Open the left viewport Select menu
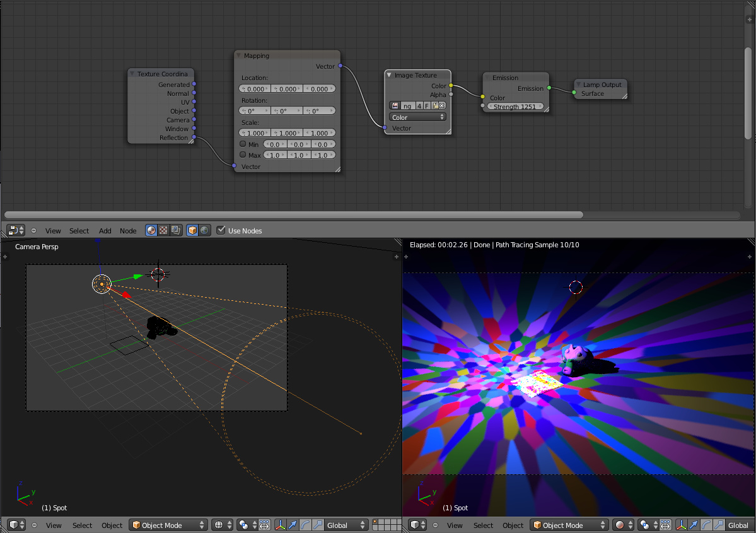This screenshot has width=756, height=533. click(82, 526)
